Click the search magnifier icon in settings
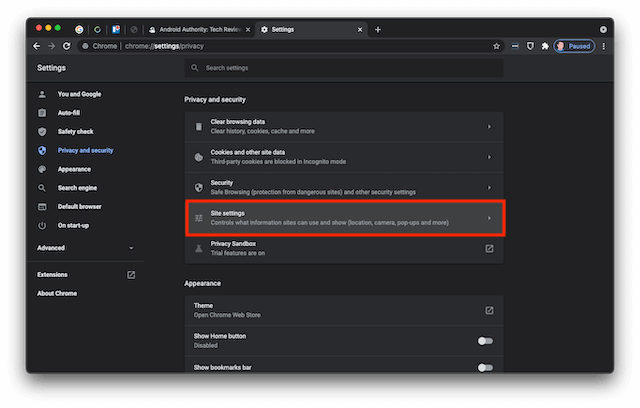This screenshot has height=408, width=640. click(195, 68)
